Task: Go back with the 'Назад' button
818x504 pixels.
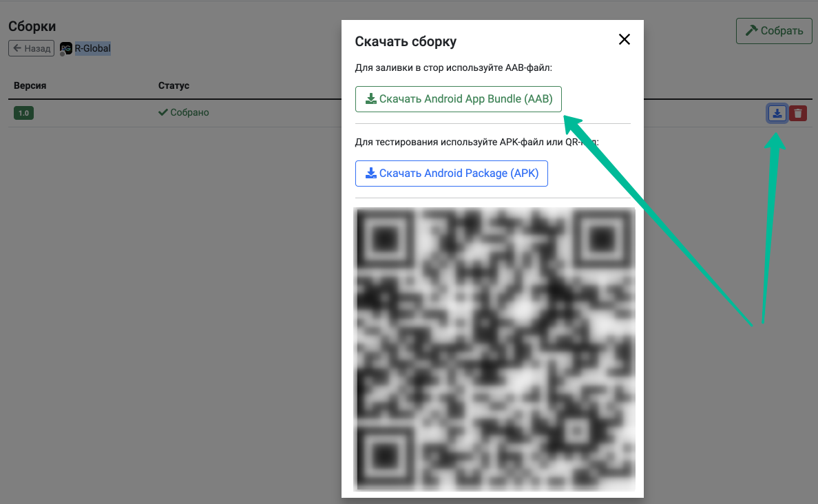Action: pyautogui.click(x=31, y=48)
